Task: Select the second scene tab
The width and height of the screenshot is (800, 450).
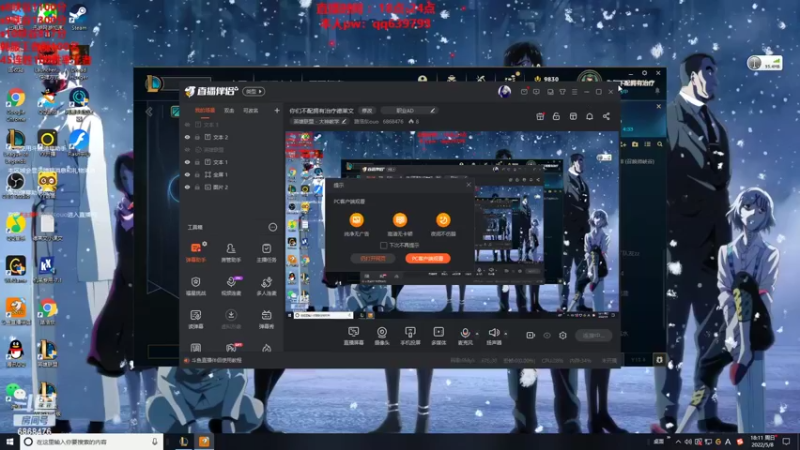Action: click(x=229, y=110)
